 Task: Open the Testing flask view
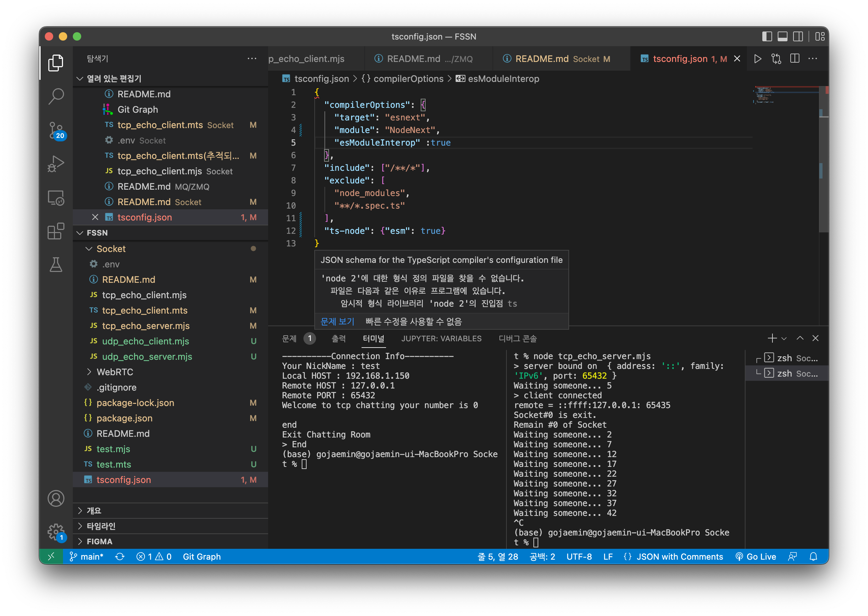[x=56, y=265]
